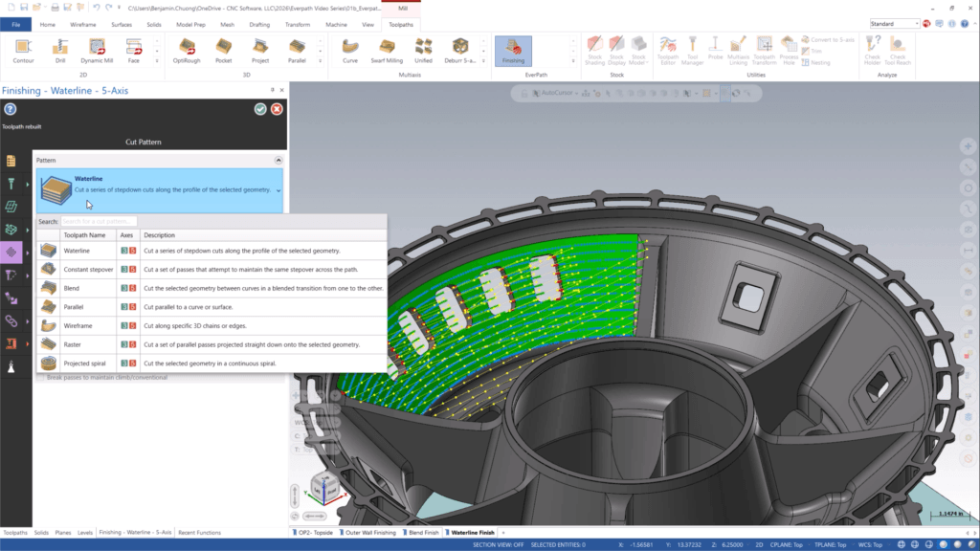This screenshot has width=980, height=551.
Task: Open the File menu
Action: click(16, 24)
